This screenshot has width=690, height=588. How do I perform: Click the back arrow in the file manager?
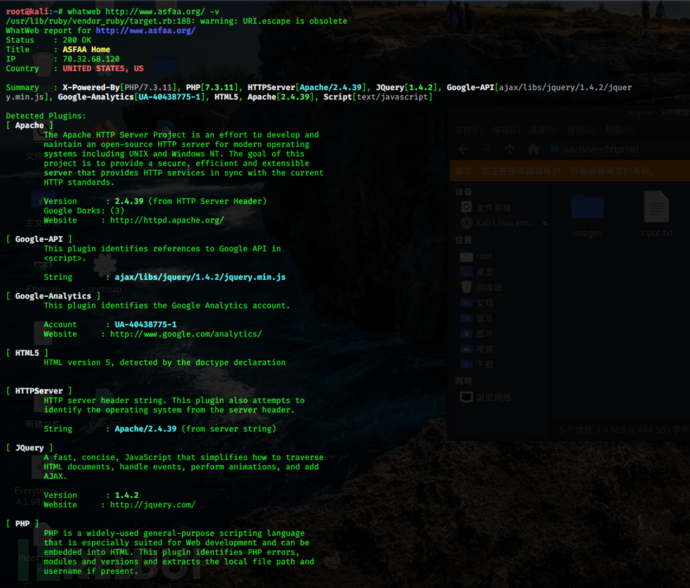pos(464,149)
